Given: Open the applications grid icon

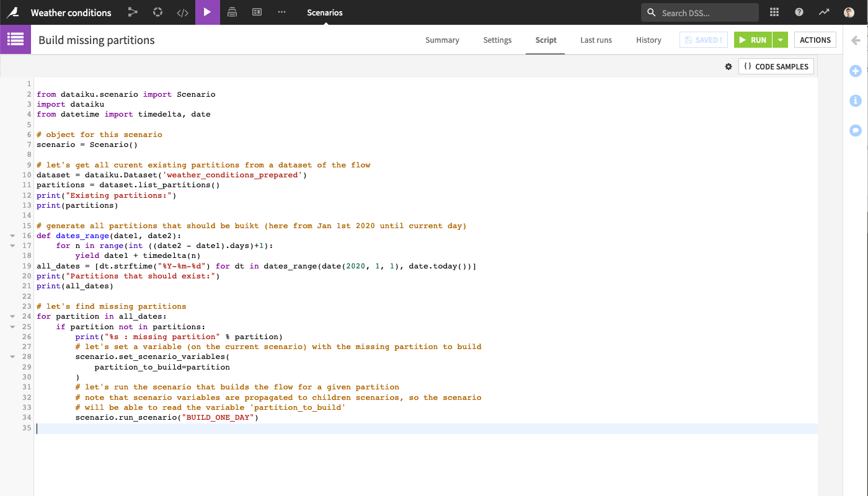Looking at the screenshot, I should click(774, 12).
